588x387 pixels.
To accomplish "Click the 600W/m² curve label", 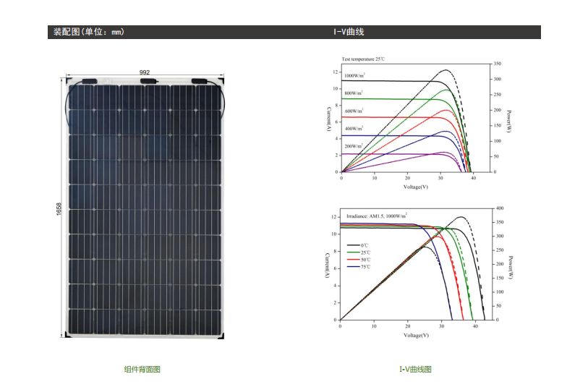I will tap(354, 111).
